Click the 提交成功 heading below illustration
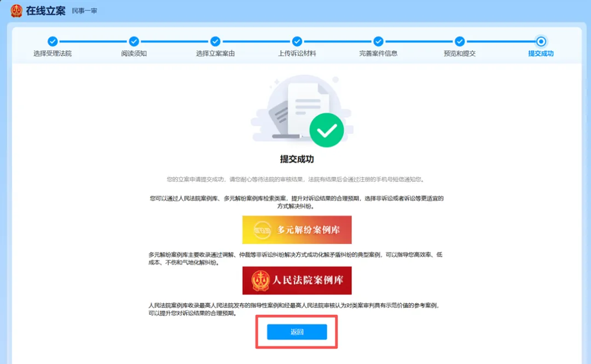The width and height of the screenshot is (591, 364). 297,159
